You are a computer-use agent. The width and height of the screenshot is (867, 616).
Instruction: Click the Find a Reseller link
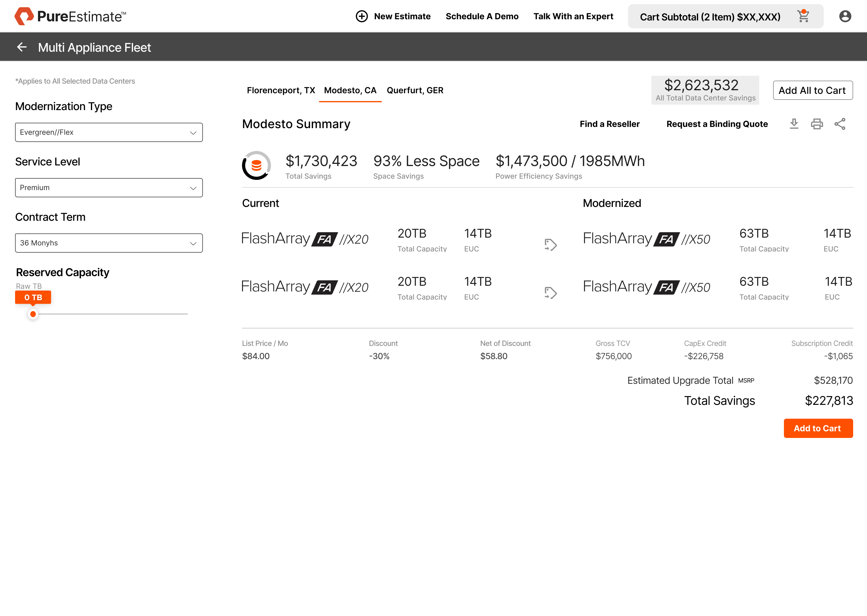click(609, 124)
